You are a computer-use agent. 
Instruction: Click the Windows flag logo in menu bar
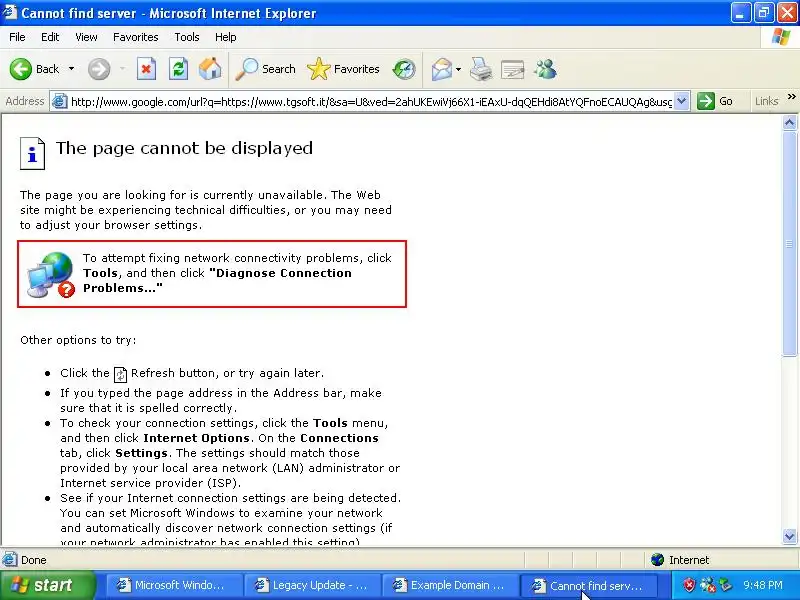coord(781,37)
